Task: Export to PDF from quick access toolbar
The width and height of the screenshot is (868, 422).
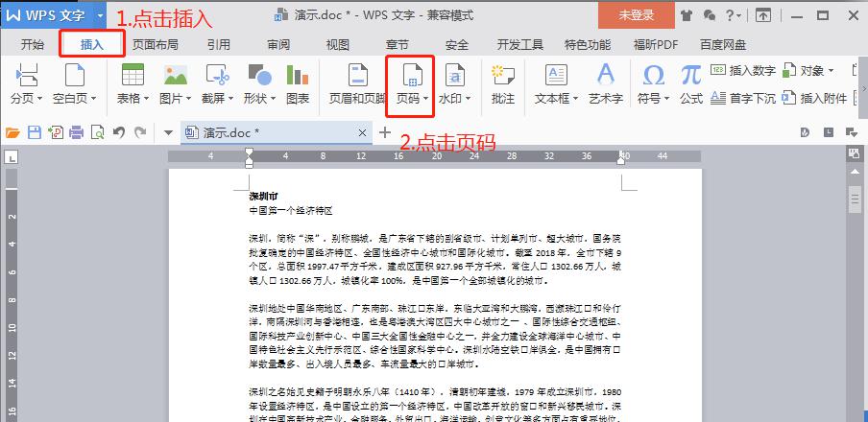Action: click(x=56, y=132)
